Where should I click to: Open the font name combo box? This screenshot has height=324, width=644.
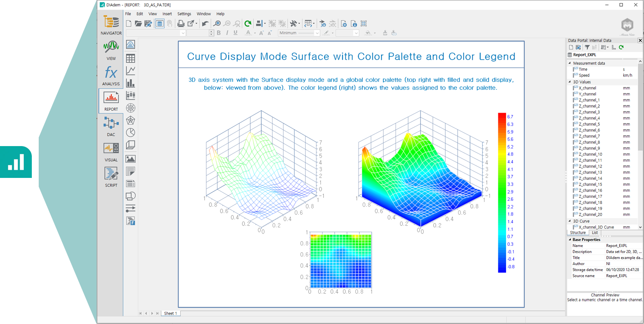point(156,33)
